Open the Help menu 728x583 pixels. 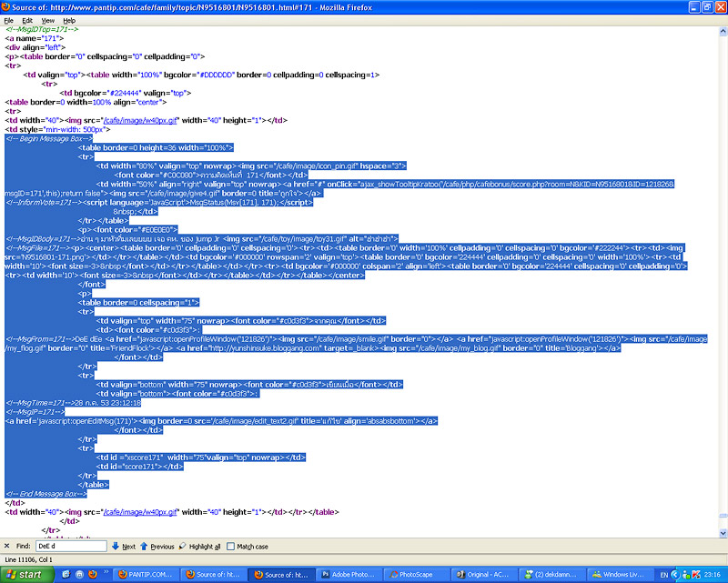(x=69, y=20)
